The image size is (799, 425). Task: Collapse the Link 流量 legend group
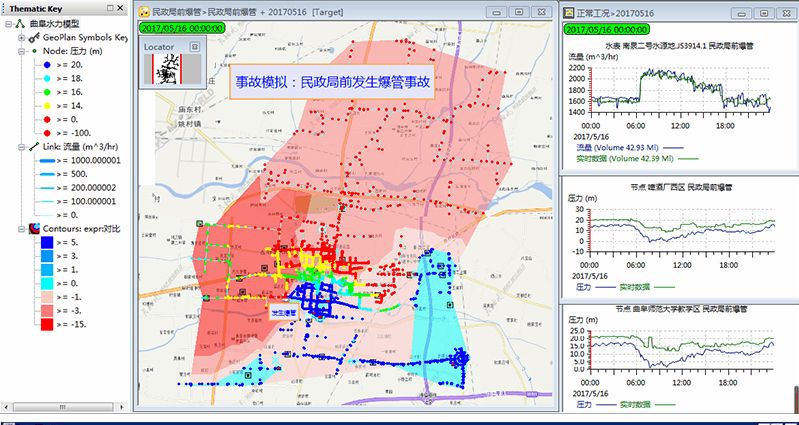pos(22,146)
